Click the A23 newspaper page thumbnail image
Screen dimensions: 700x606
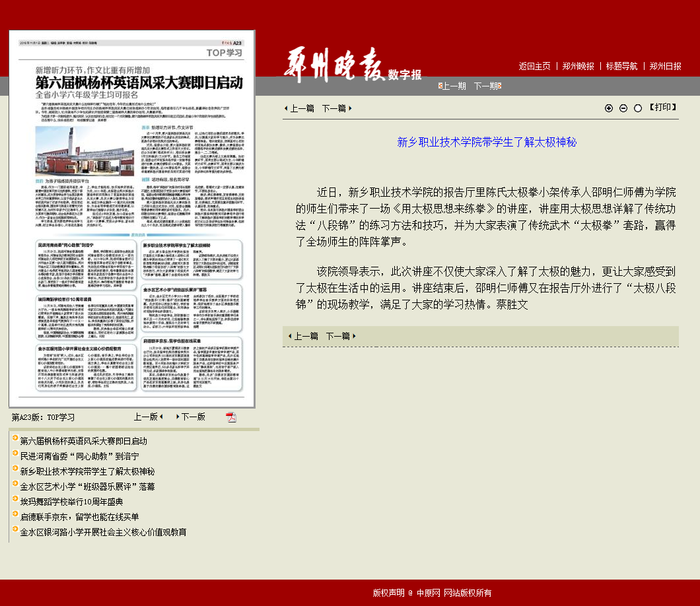(x=132, y=219)
